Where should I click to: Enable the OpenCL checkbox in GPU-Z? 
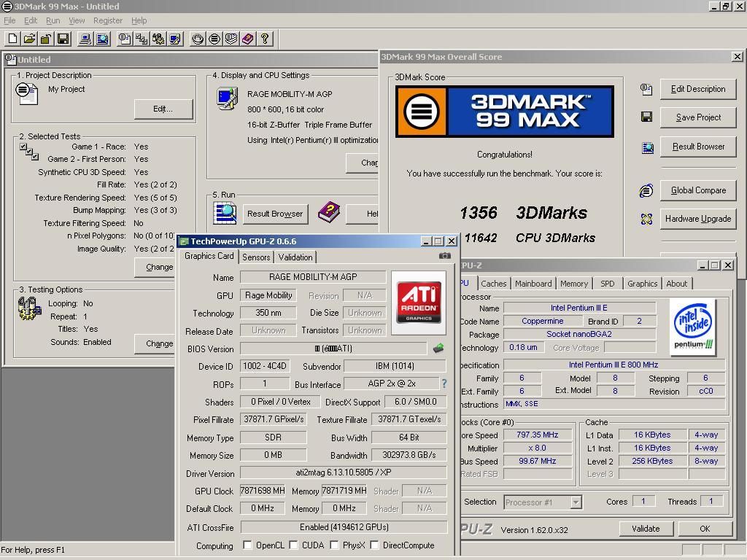click(248, 545)
